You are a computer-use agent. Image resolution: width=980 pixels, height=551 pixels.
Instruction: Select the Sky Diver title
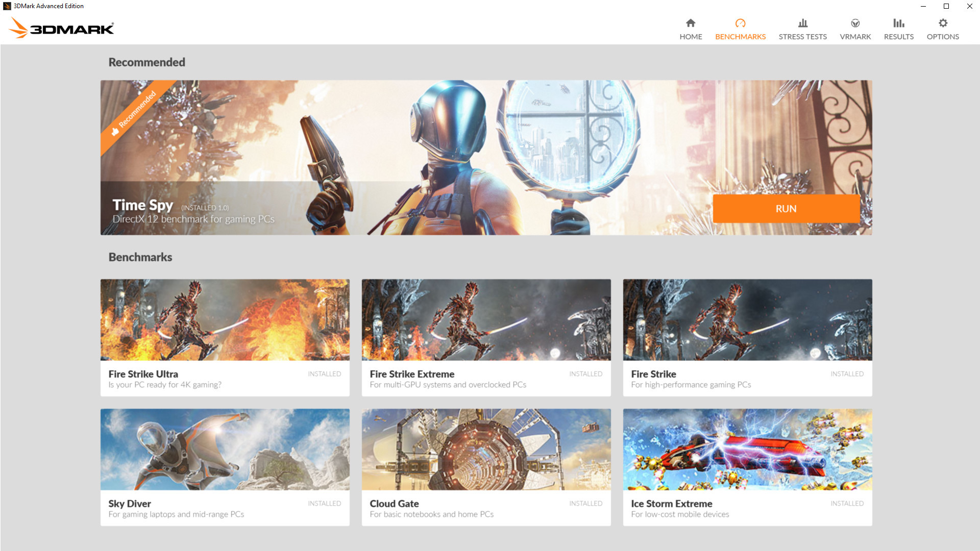[x=130, y=504]
